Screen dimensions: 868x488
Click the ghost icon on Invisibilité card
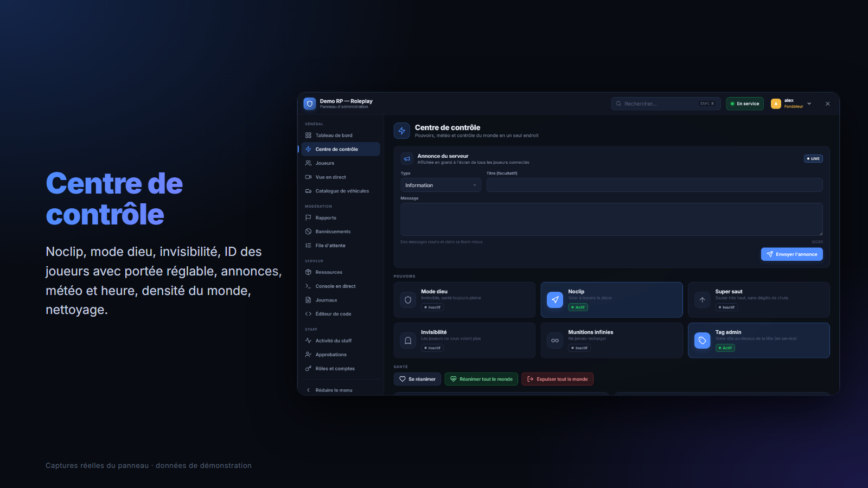408,341
